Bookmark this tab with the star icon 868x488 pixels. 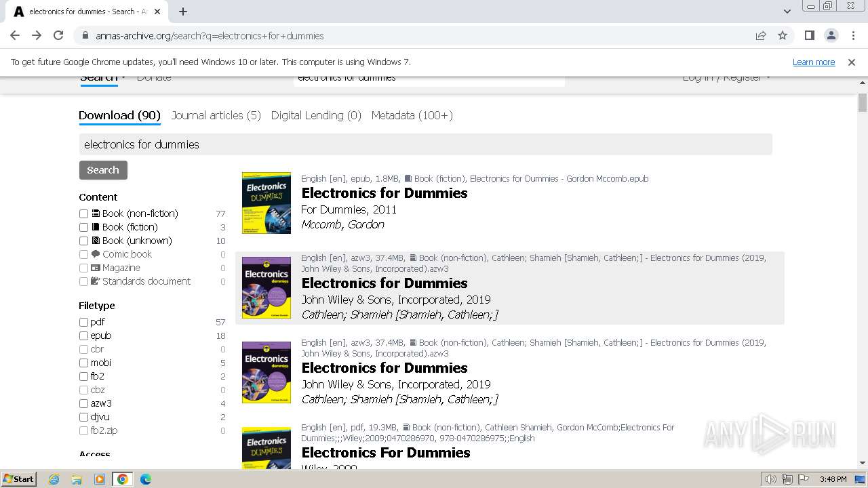(x=783, y=35)
